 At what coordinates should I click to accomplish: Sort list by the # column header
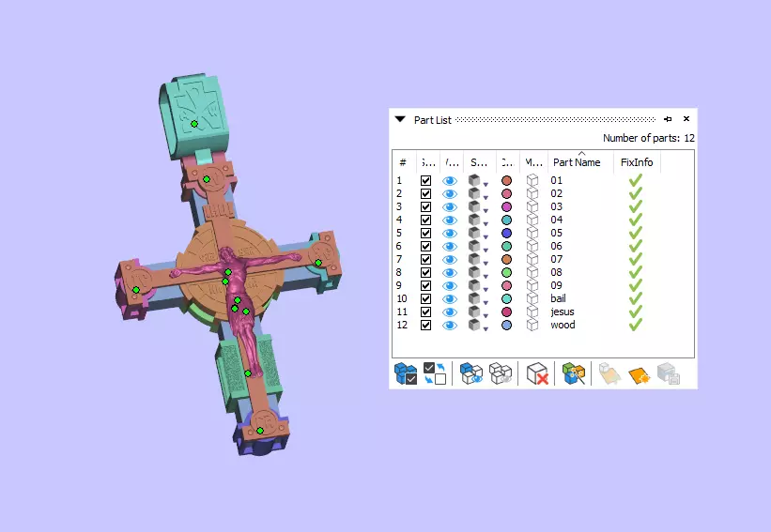pyautogui.click(x=403, y=162)
